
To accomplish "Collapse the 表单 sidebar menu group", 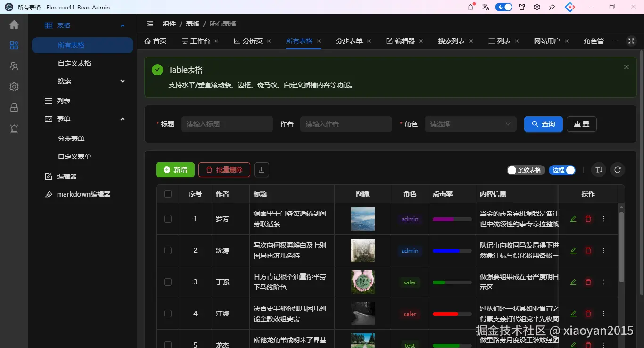I will [x=83, y=119].
